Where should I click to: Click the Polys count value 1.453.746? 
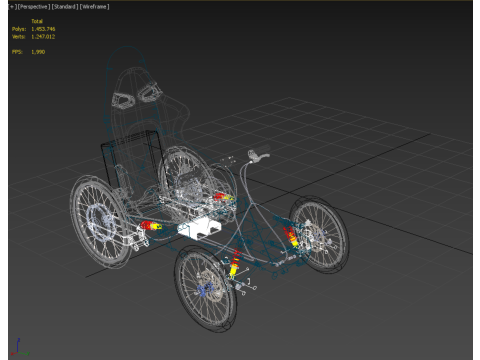click(43, 29)
